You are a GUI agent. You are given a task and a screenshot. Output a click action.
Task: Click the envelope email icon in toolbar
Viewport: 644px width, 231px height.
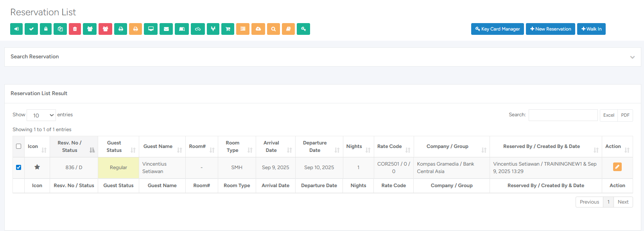tap(166, 29)
